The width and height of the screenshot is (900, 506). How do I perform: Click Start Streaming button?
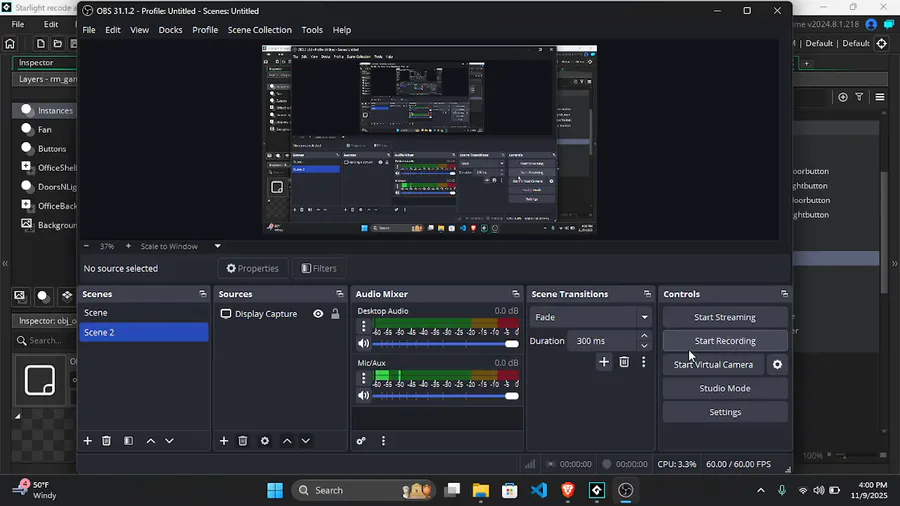[x=725, y=317]
